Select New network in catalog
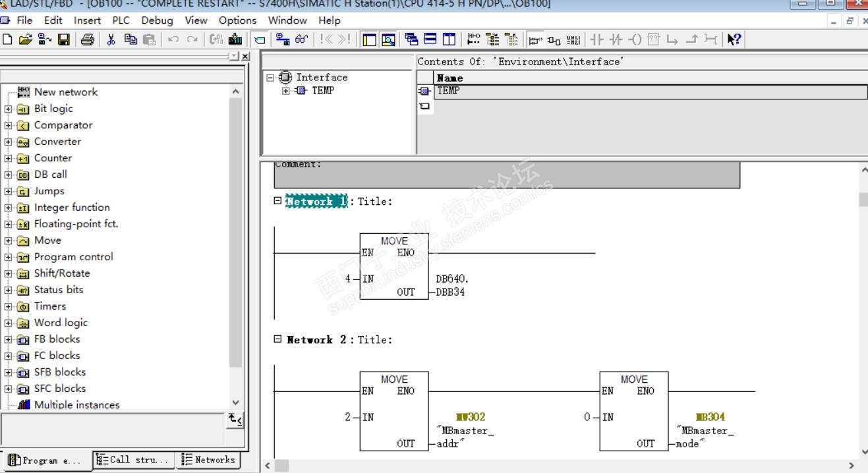The width and height of the screenshot is (868, 473). click(x=65, y=92)
